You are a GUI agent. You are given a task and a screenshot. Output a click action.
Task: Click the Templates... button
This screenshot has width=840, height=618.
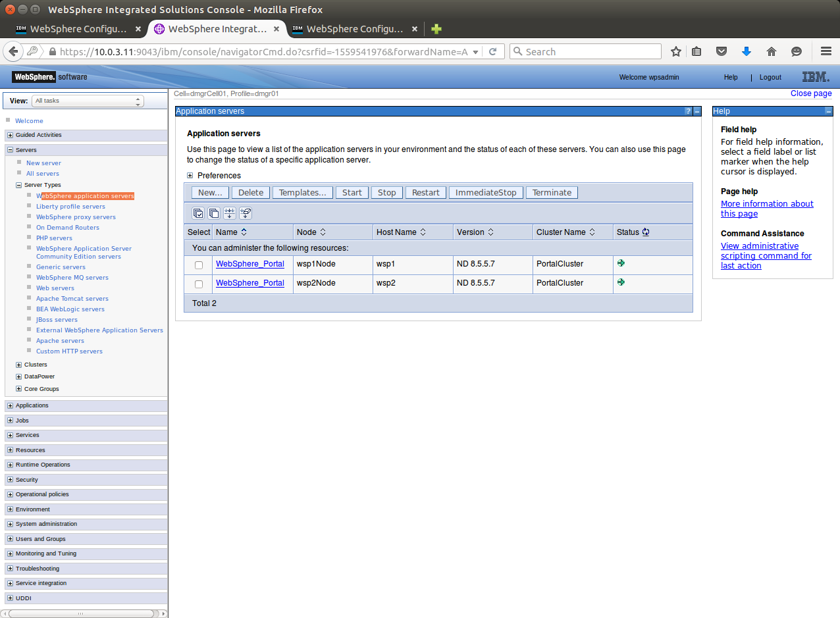coord(303,192)
